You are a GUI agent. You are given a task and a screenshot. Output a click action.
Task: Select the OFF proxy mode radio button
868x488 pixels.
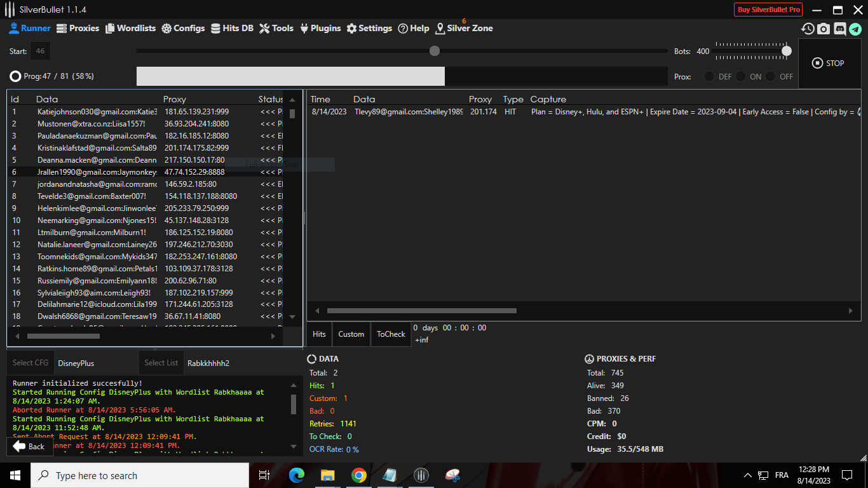(x=771, y=76)
